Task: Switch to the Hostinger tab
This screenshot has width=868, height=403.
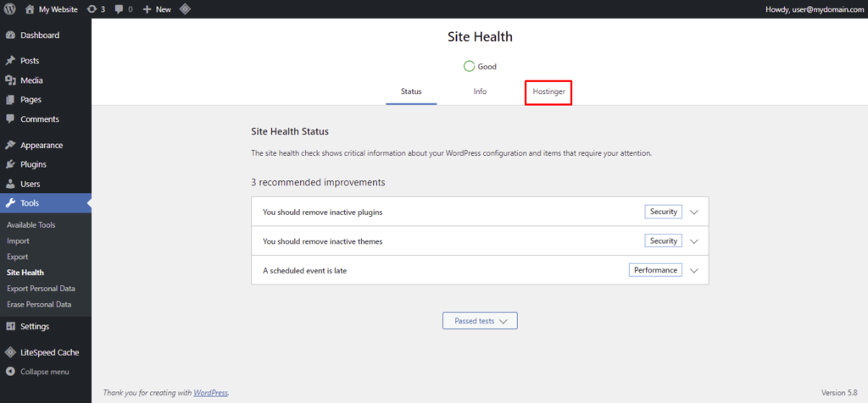Action: (x=548, y=91)
